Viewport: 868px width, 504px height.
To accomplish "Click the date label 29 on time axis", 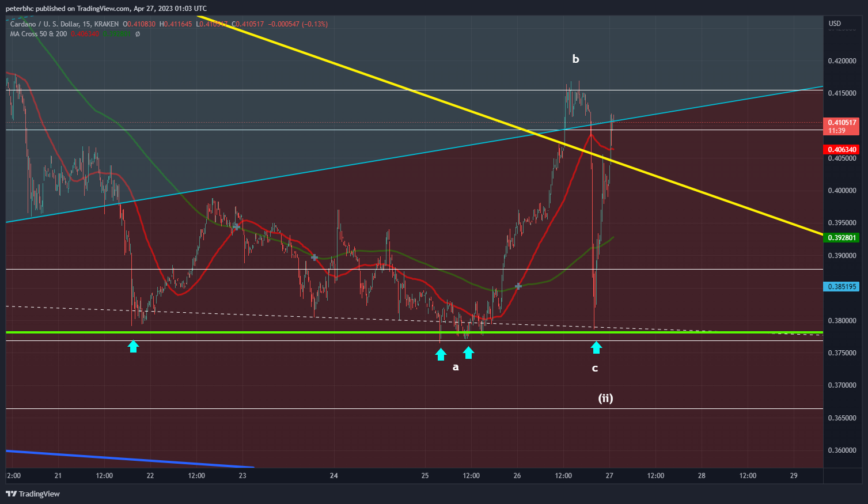I will [x=794, y=476].
